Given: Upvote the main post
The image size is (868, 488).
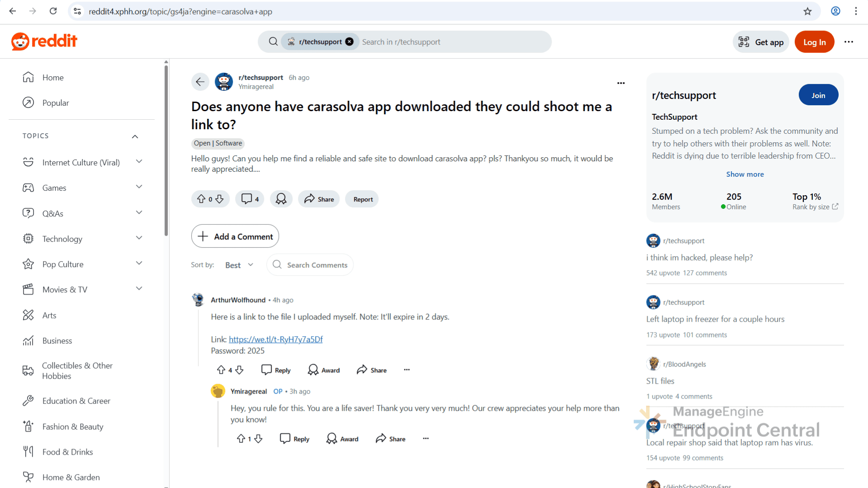Looking at the screenshot, I should [201, 199].
